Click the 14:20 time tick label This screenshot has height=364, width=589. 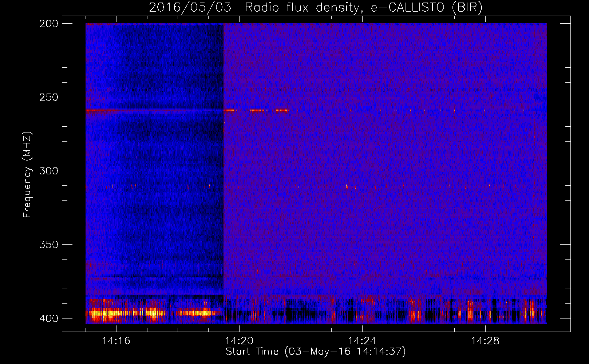click(x=239, y=341)
